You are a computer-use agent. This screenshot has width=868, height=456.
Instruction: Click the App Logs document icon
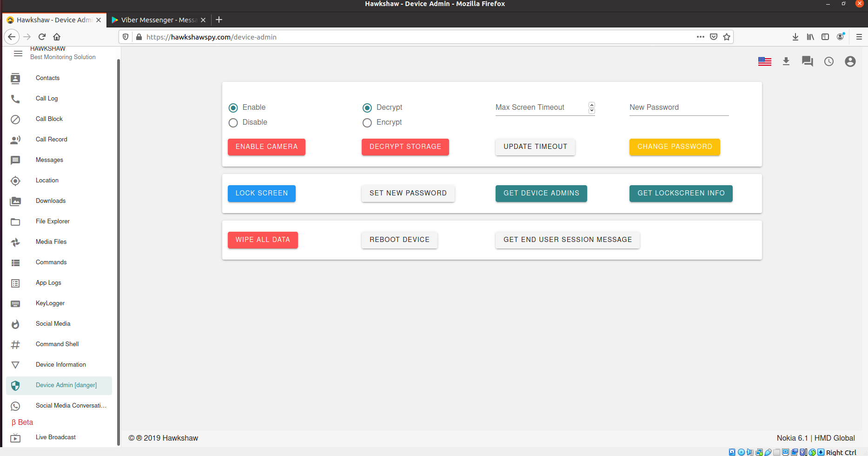tap(15, 283)
